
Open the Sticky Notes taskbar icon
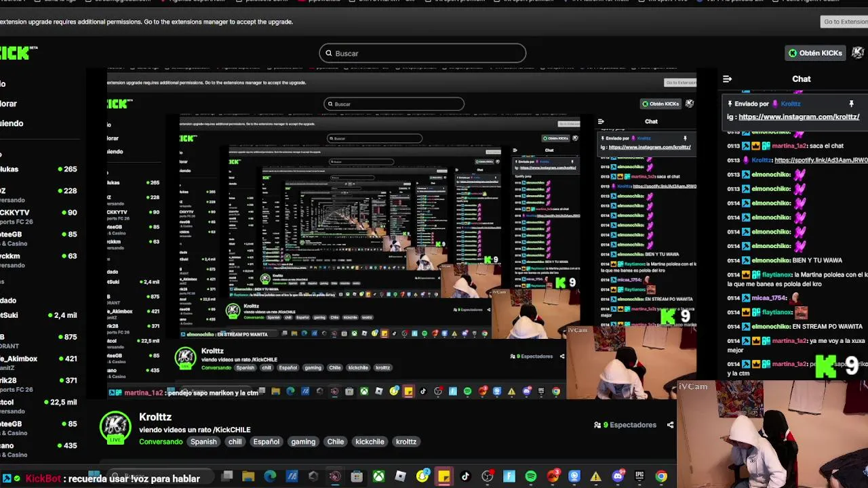(x=443, y=476)
